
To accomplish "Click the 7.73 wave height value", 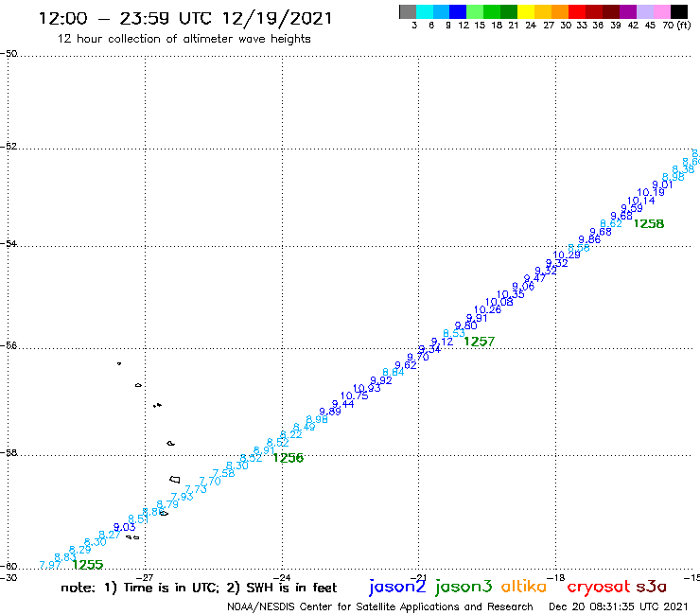I will coord(196,489).
